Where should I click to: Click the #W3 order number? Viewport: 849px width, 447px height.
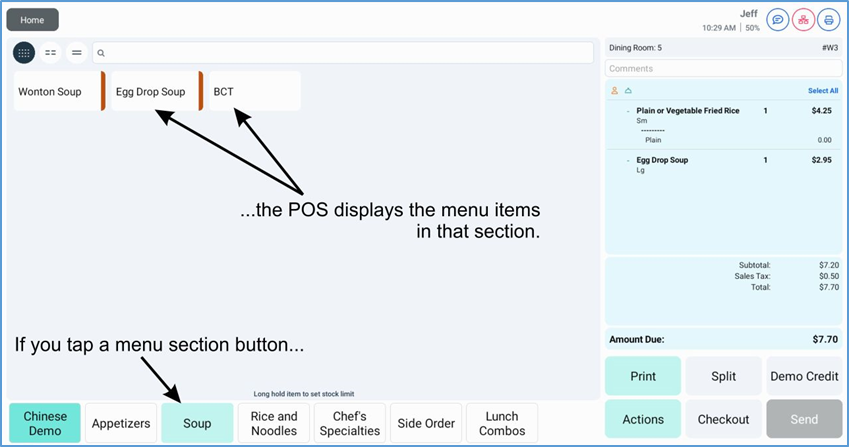(x=830, y=48)
